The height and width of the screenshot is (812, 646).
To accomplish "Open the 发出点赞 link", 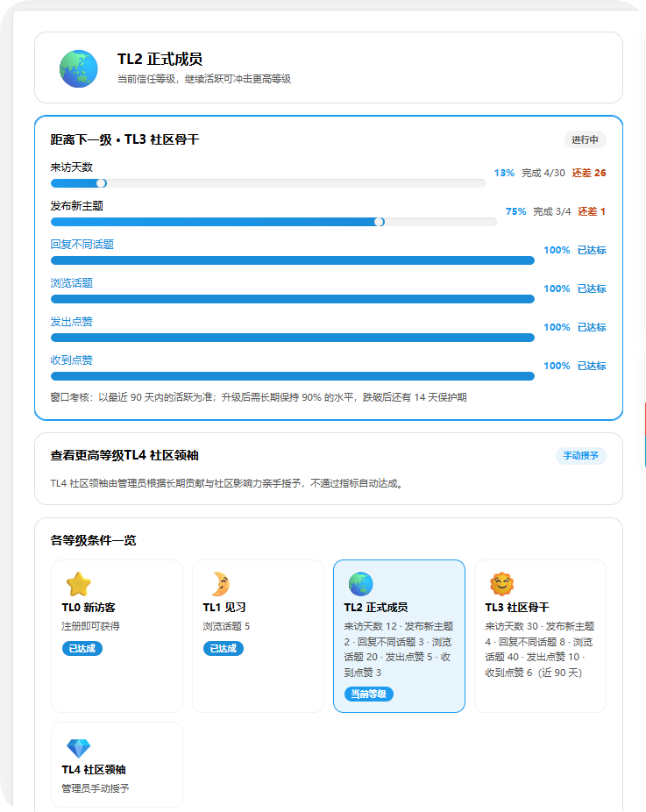I will 71,322.
